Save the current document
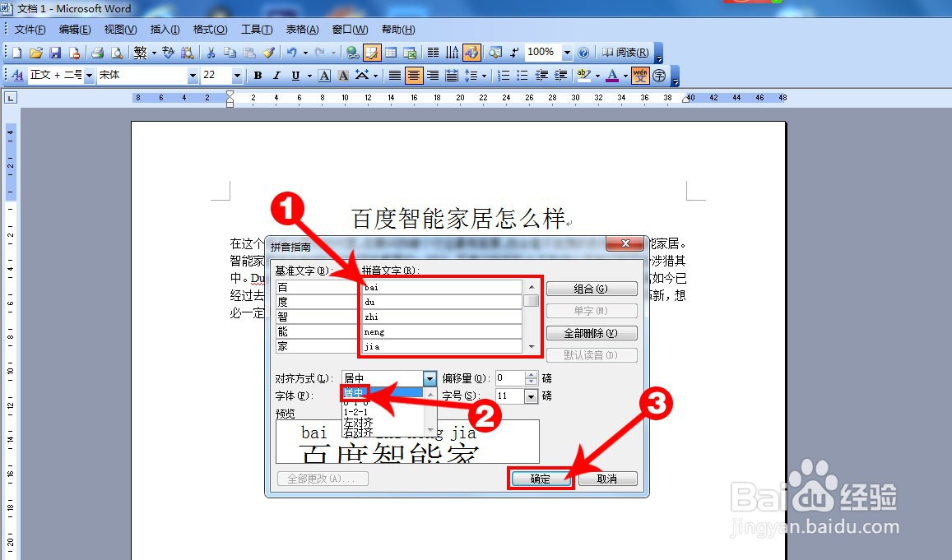This screenshot has width=952, height=560. coord(55,52)
